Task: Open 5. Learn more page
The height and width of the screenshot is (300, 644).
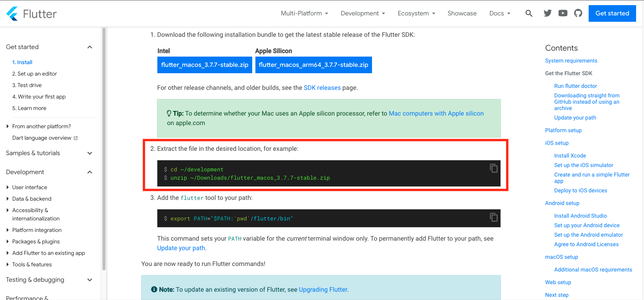Action: (x=29, y=108)
